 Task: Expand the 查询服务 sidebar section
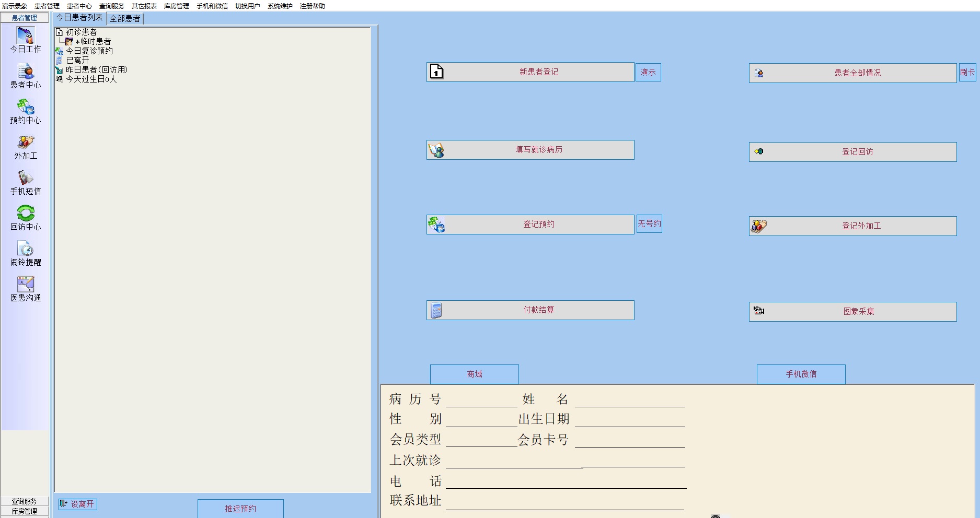(x=25, y=501)
